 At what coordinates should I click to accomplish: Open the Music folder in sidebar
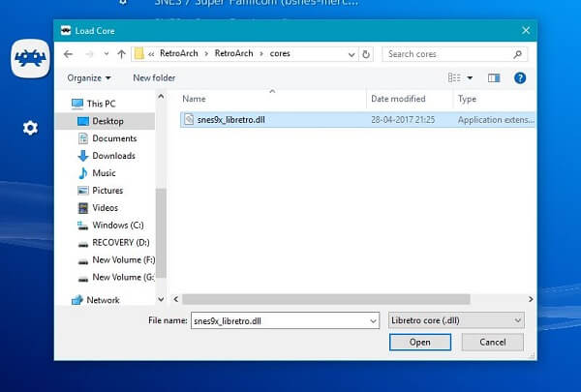point(104,173)
